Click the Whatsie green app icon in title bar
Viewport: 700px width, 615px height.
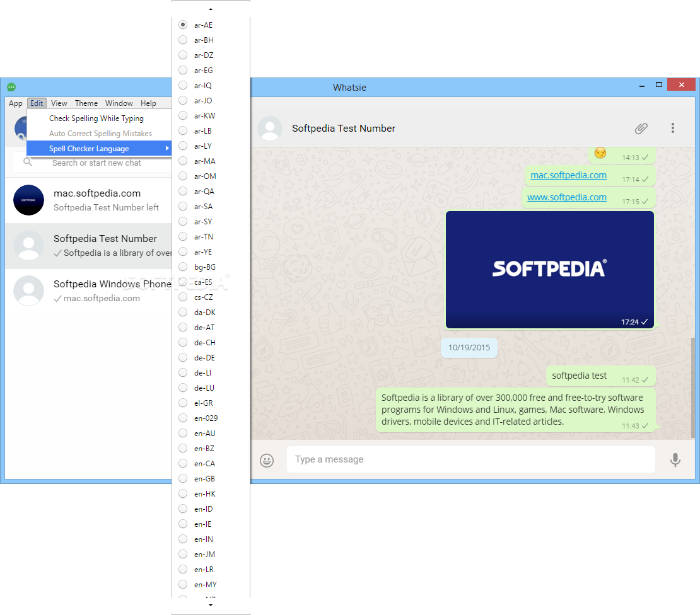11,87
